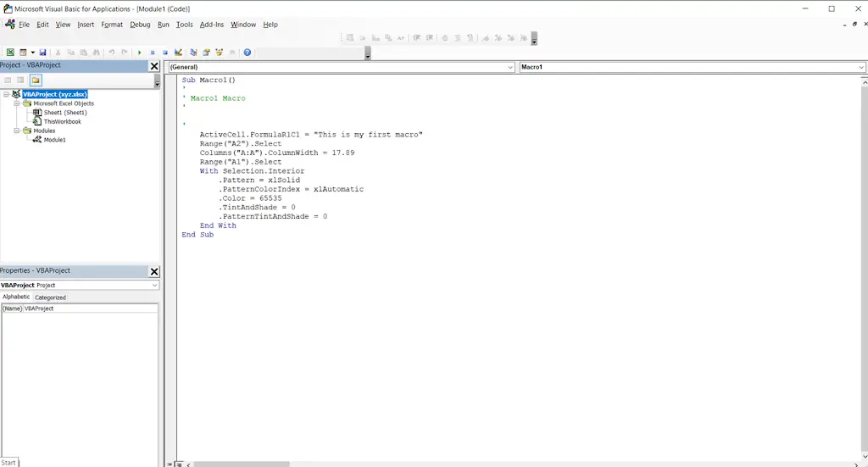Click the Paste clipboard icon

84,53
